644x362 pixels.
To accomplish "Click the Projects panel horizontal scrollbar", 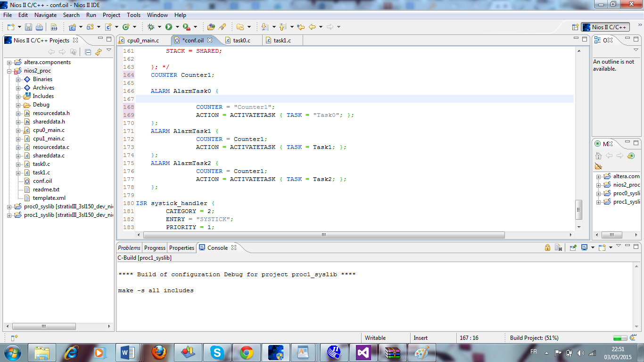I will point(43,326).
